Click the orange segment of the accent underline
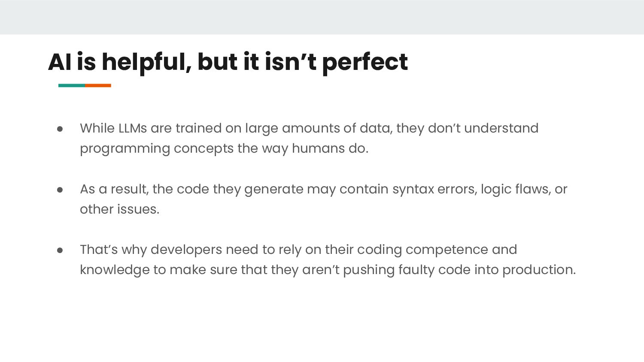The width and height of the screenshot is (644, 362). tap(98, 85)
